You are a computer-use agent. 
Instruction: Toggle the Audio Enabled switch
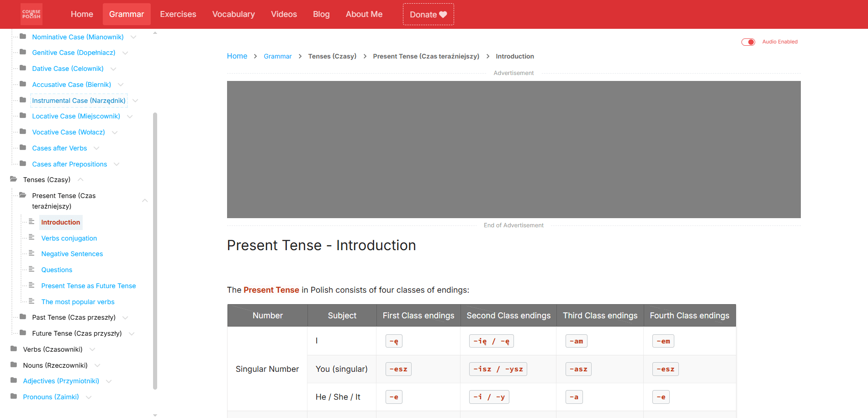click(748, 42)
